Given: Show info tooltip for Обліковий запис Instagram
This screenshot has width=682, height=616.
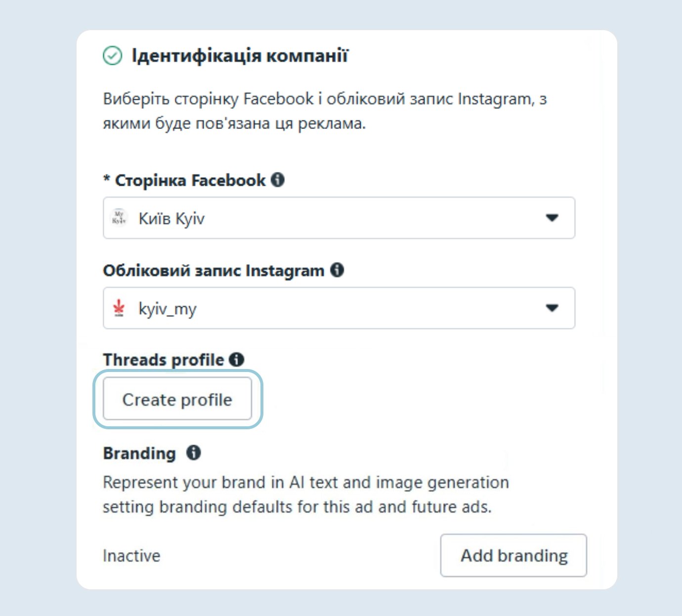Looking at the screenshot, I should point(337,270).
